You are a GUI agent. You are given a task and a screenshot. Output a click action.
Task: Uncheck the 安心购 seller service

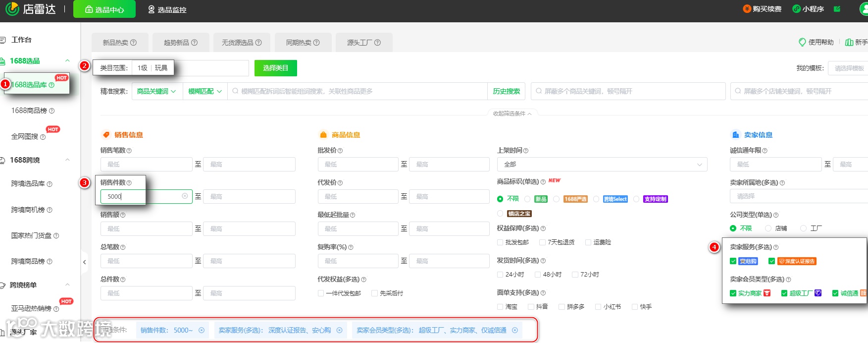click(x=733, y=261)
